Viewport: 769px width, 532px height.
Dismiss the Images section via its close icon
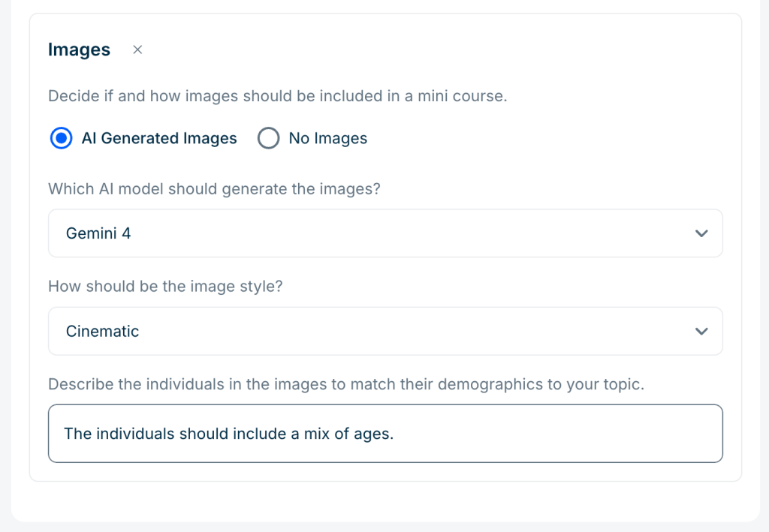point(137,50)
